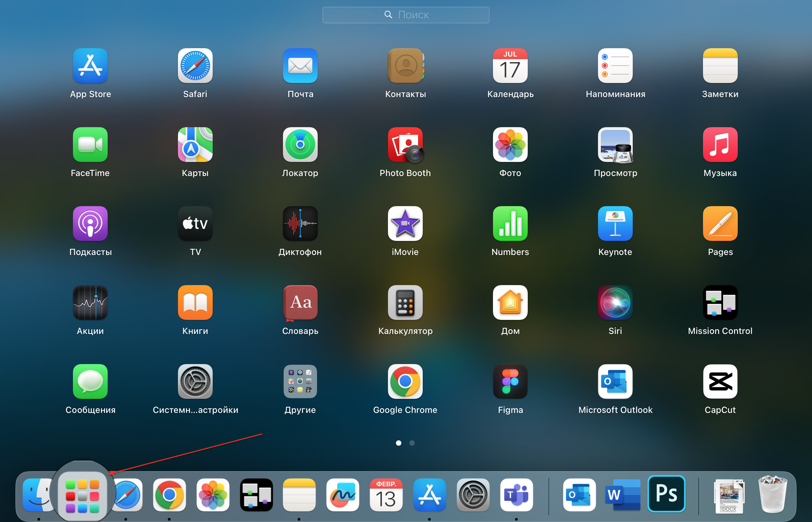Select the second page indicator dot
812x522 pixels.
click(412, 443)
